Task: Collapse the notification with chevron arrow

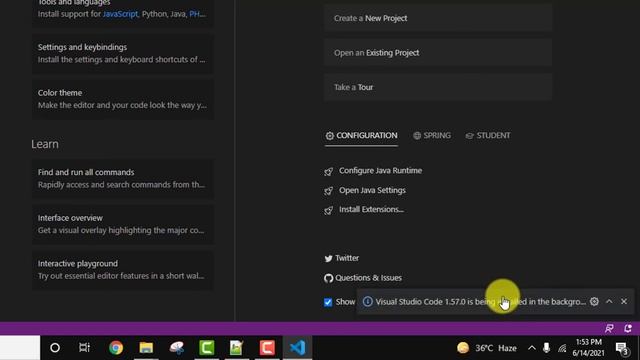Action: click(609, 302)
